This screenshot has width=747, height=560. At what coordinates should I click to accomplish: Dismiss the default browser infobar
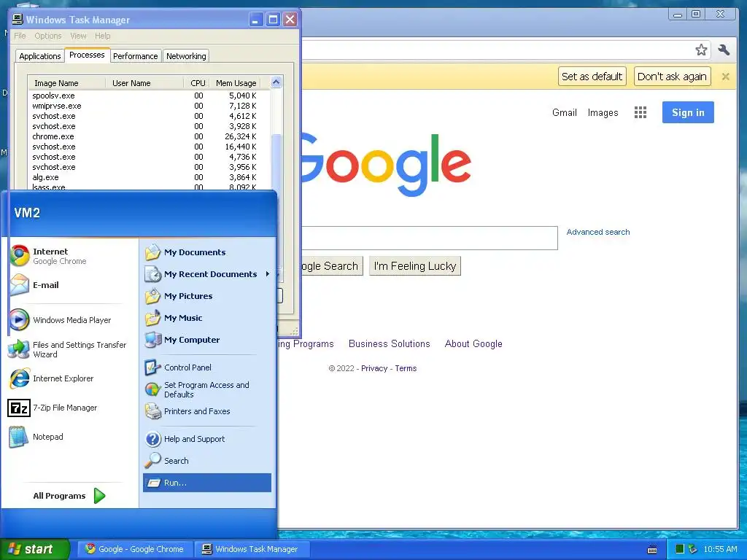[x=726, y=76]
